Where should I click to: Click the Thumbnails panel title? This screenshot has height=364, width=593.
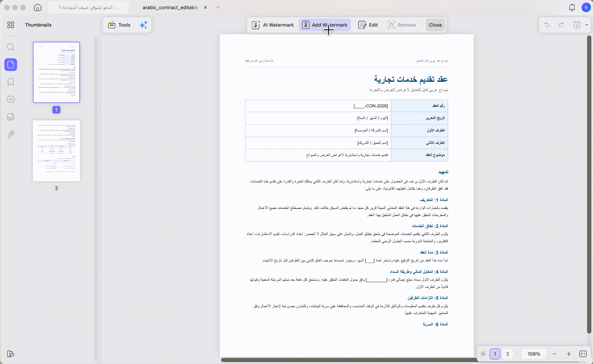pos(38,25)
